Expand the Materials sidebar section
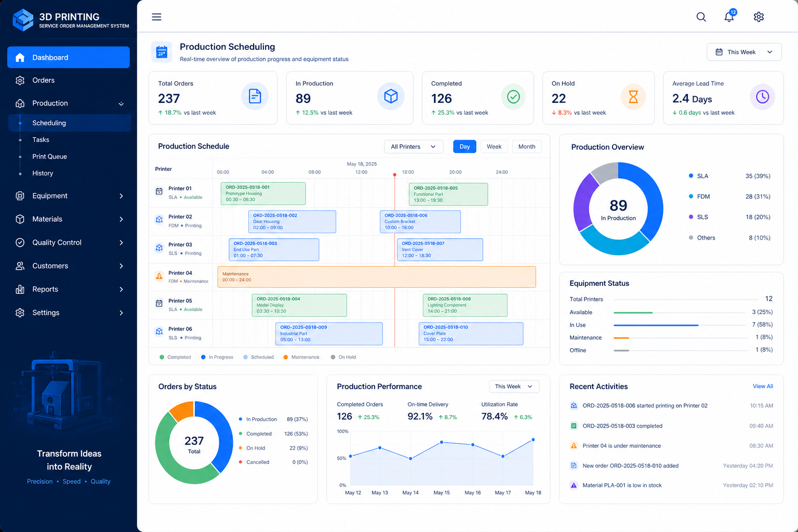The width and height of the screenshot is (798, 532). 121,219
